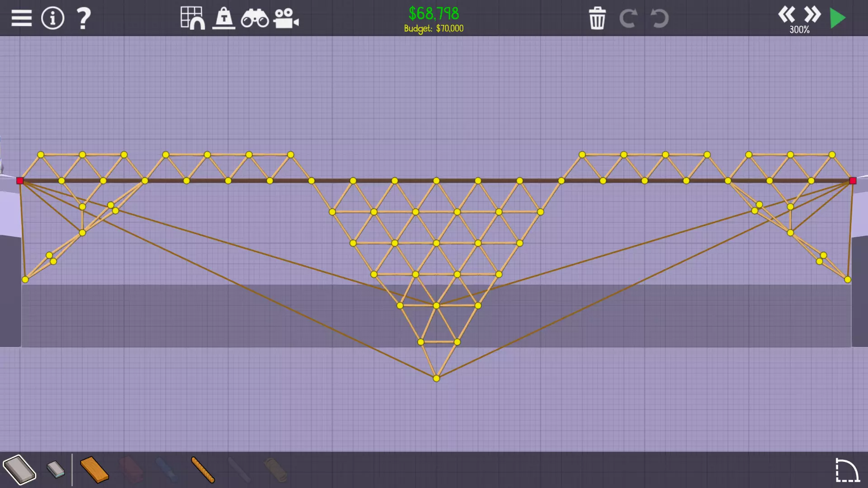This screenshot has height=488, width=868.
Task: Click the question mark help icon
Action: (x=83, y=19)
